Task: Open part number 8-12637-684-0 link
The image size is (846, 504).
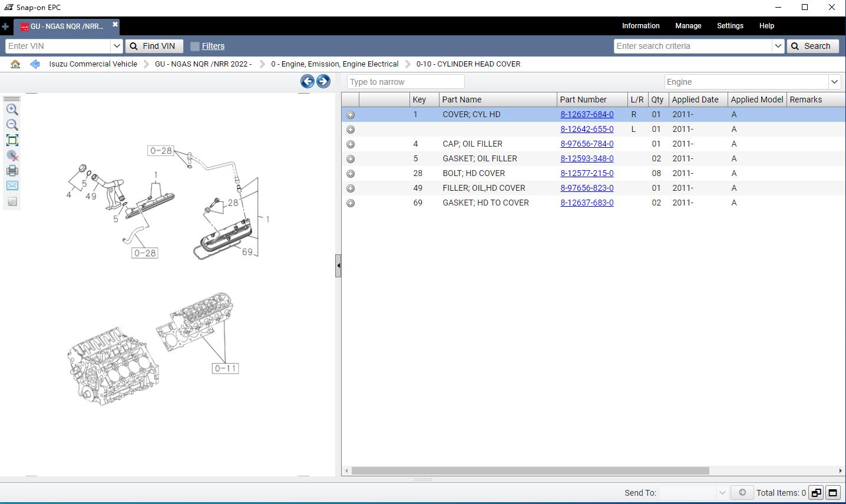Action: 587,114
